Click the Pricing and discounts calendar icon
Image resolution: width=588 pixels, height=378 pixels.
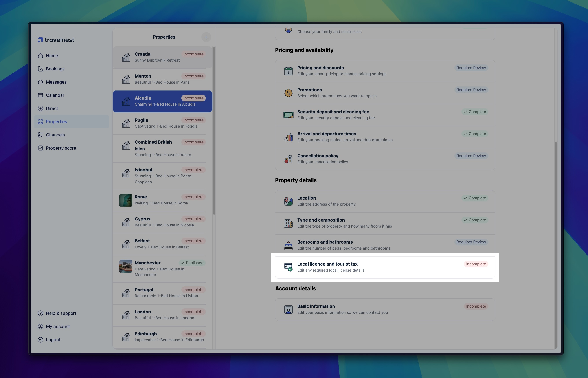click(288, 71)
